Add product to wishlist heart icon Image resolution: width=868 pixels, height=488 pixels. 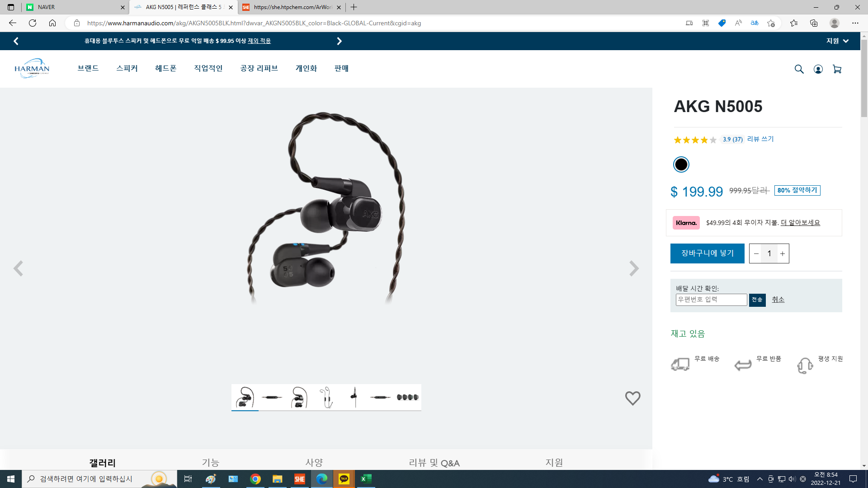coord(632,398)
